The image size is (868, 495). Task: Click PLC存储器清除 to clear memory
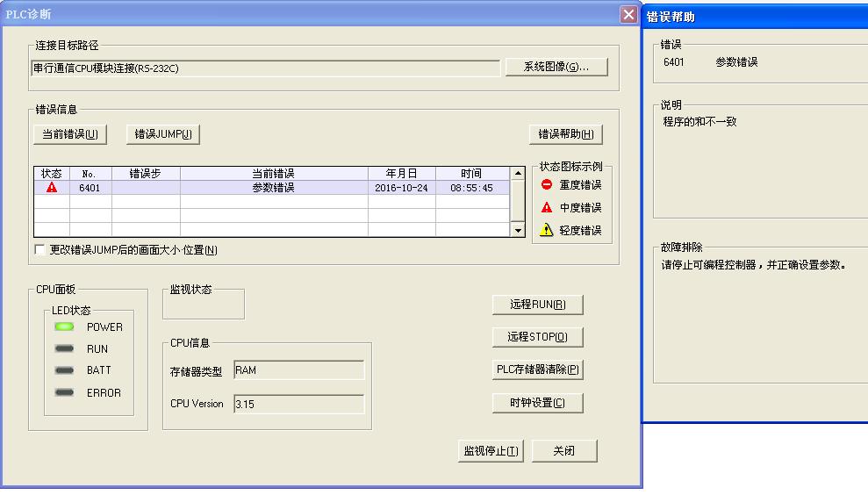[538, 369]
